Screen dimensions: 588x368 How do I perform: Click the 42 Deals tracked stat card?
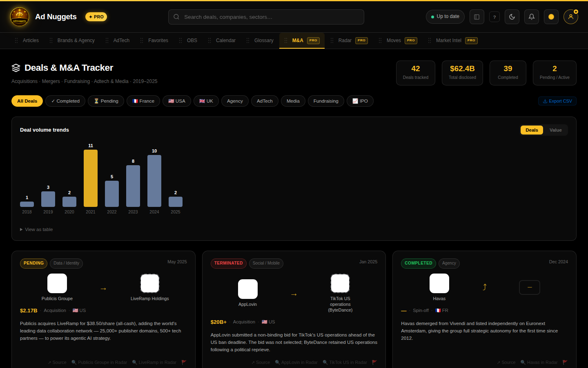pos(416,73)
